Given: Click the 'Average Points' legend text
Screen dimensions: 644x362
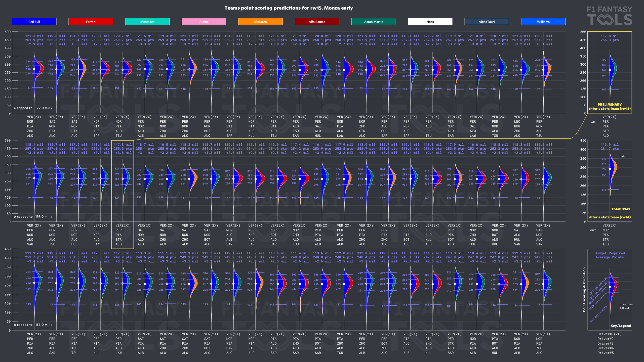Looking at the screenshot, I should (x=610, y=257).
